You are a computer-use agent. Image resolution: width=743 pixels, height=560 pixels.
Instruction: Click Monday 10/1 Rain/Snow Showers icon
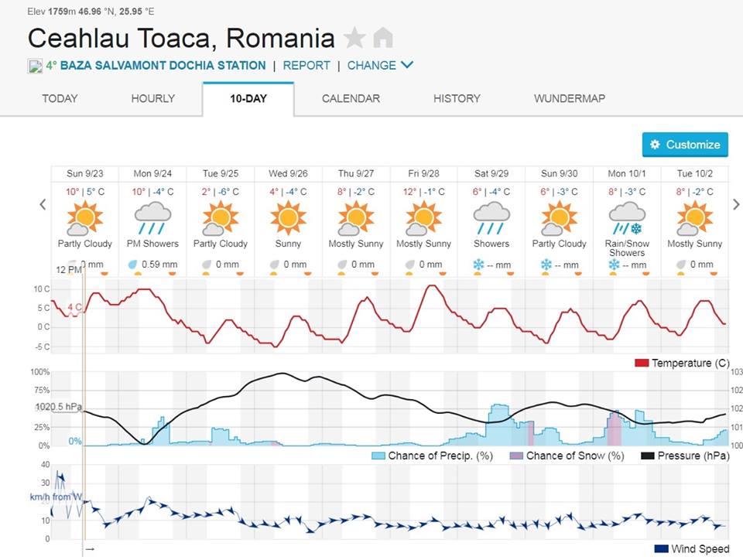click(627, 217)
